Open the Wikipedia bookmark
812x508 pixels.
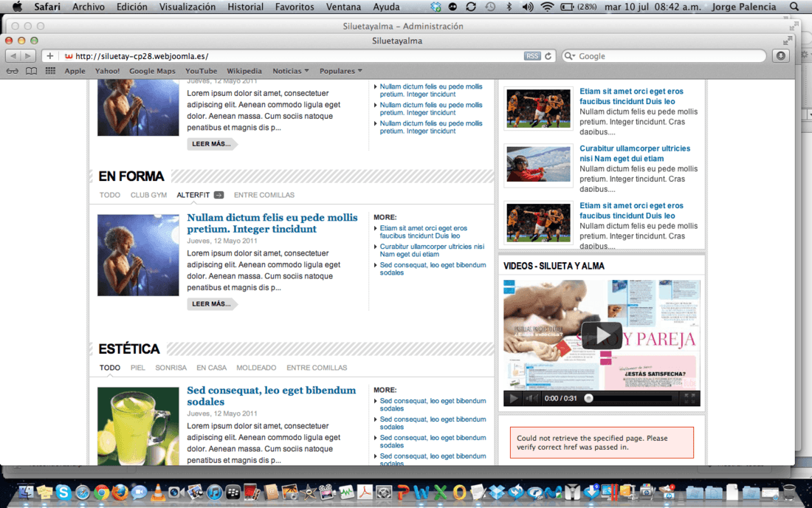(244, 71)
